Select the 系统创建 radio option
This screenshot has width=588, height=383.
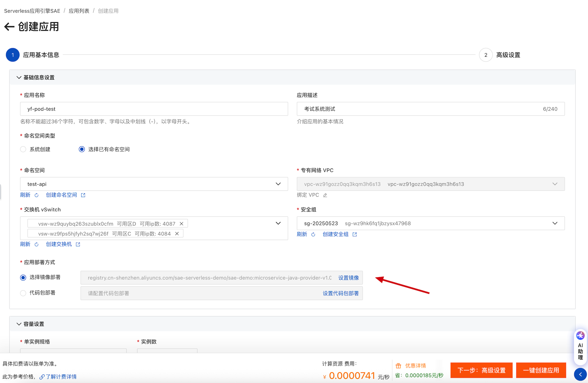coord(23,149)
